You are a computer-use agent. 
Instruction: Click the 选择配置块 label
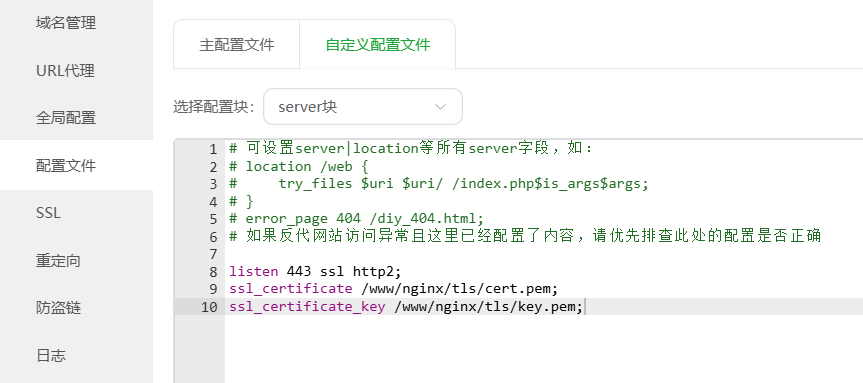[x=214, y=107]
